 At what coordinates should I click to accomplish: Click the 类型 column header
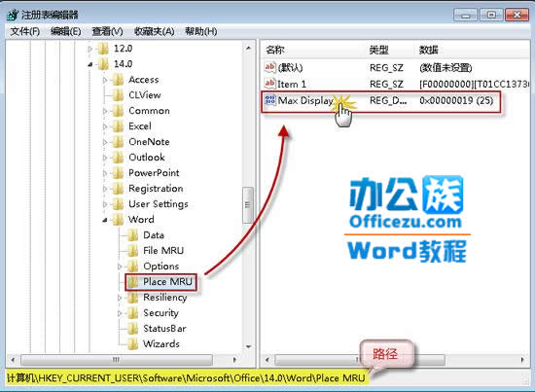pos(378,51)
